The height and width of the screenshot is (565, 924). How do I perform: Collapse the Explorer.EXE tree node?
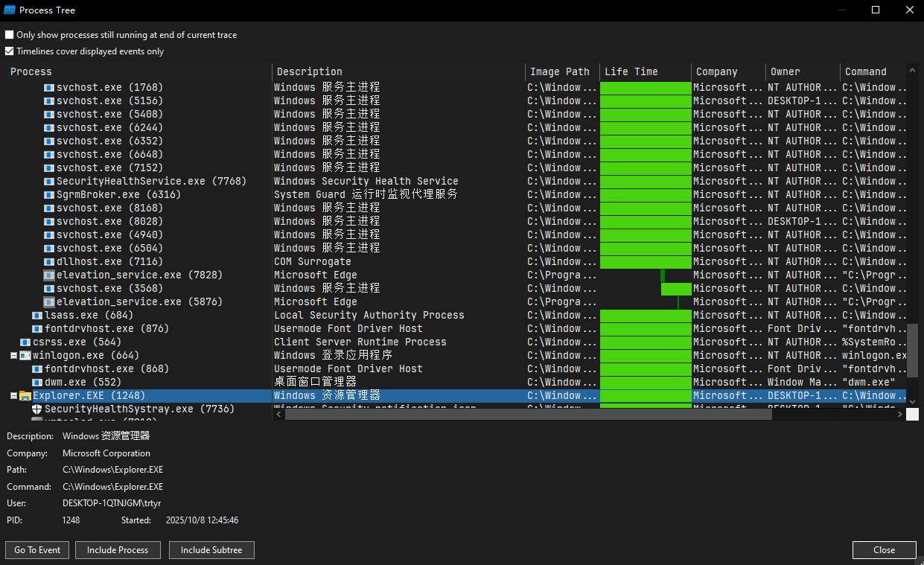(13, 396)
